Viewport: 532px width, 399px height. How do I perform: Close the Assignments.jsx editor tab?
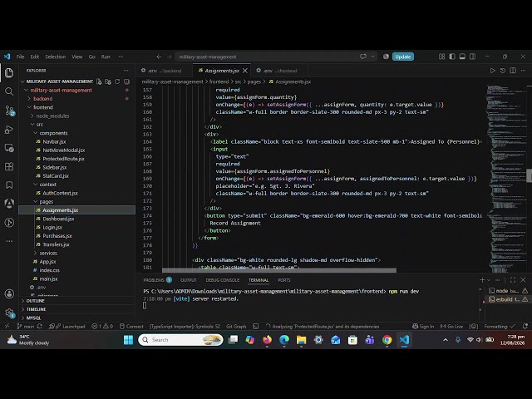click(245, 71)
